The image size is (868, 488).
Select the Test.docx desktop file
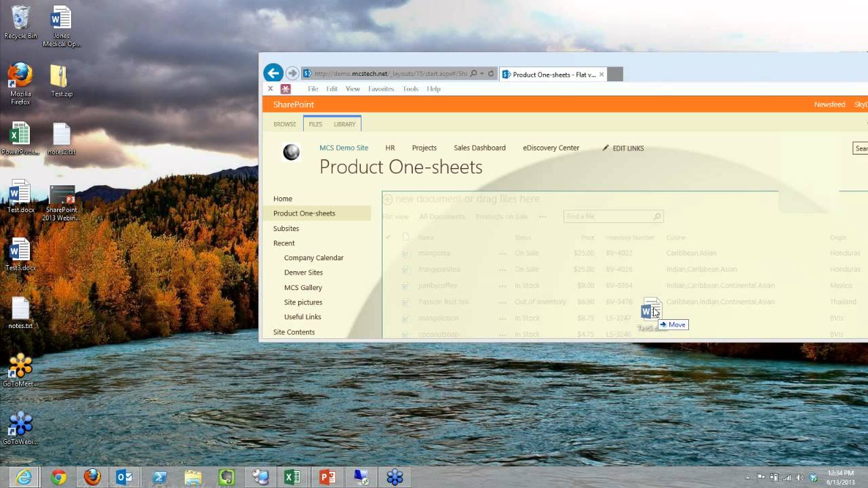(x=20, y=197)
